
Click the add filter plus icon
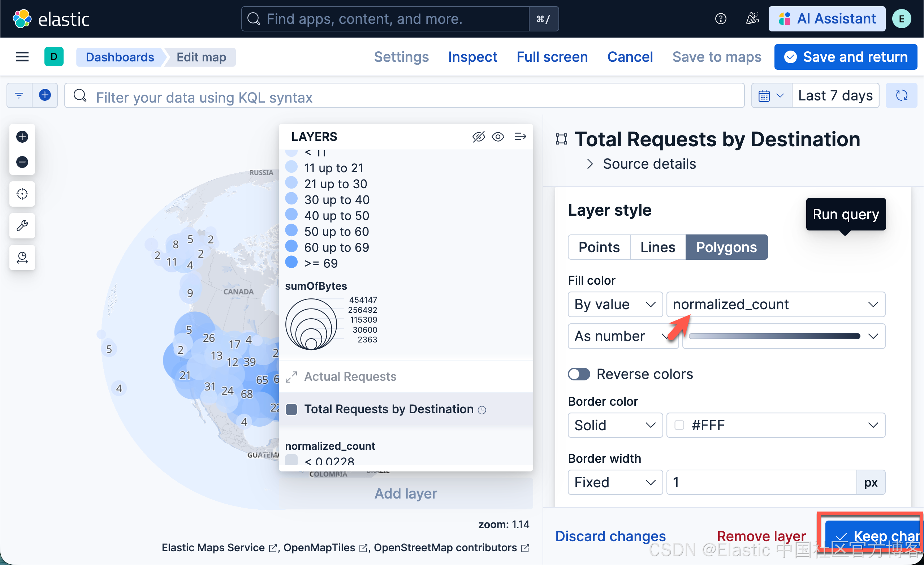(45, 96)
